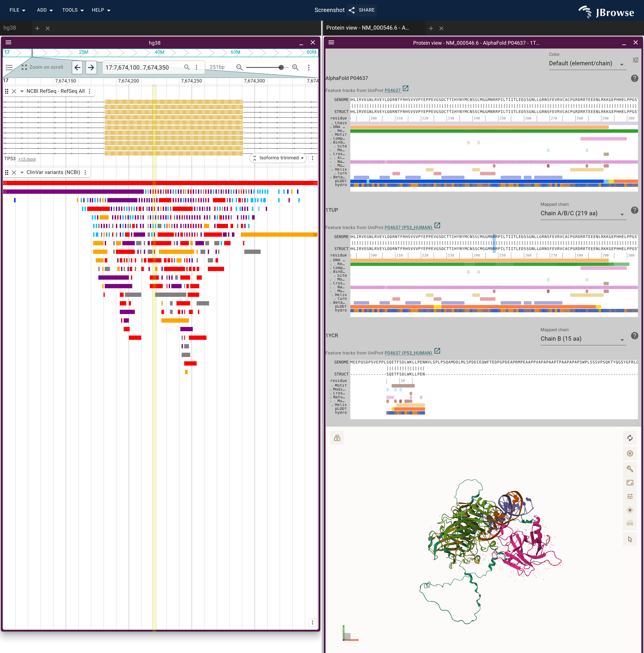Open the location box three-dot options
The height and width of the screenshot is (653, 644).
pos(197,67)
